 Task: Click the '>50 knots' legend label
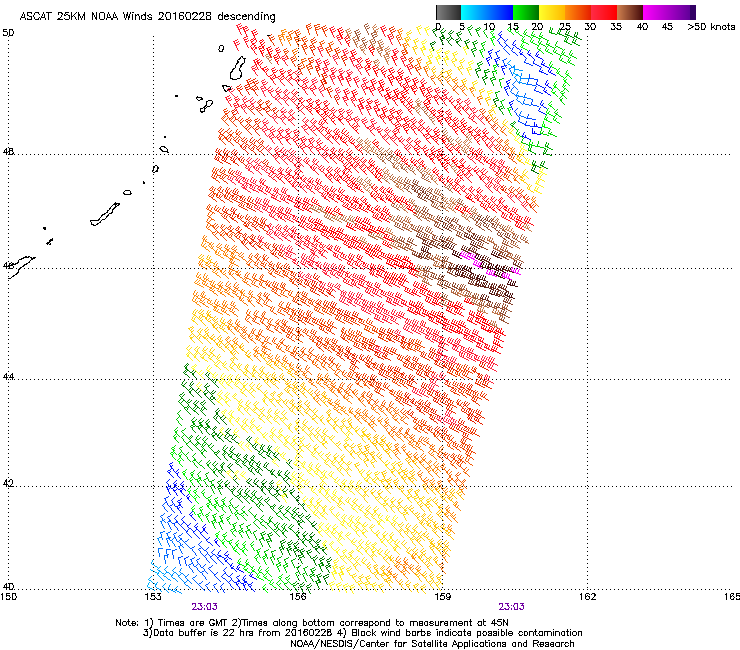pos(711,27)
